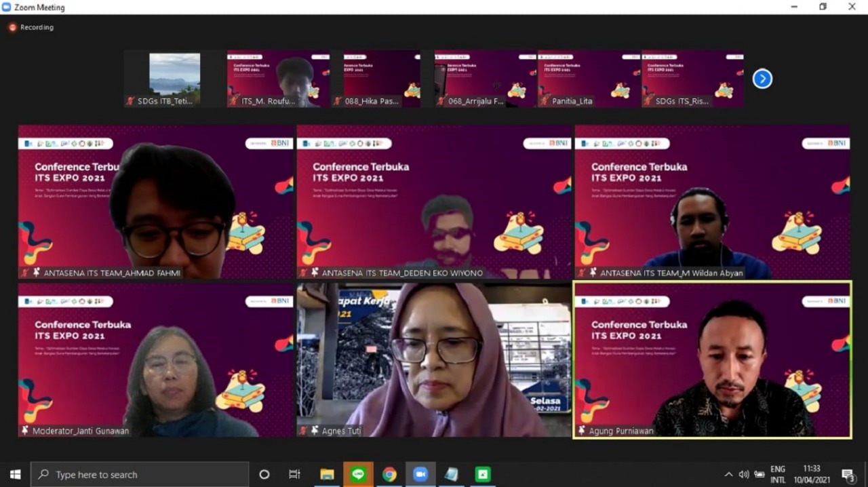Unmute Moderator_Janti Gunawan's mic icon
This screenshot has width=868, height=487.
tap(23, 430)
